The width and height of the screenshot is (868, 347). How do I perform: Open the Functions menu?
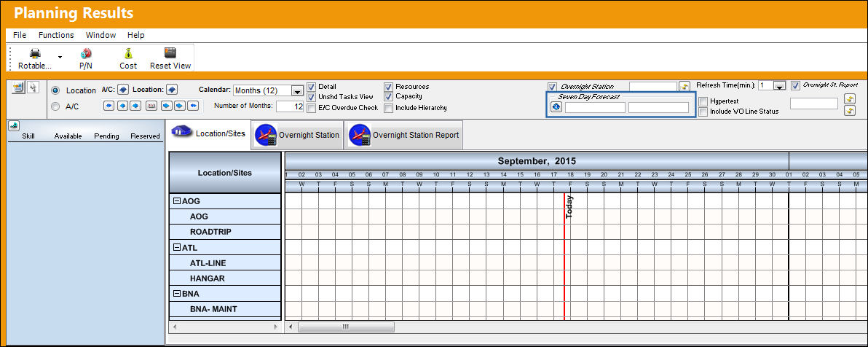[x=56, y=35]
